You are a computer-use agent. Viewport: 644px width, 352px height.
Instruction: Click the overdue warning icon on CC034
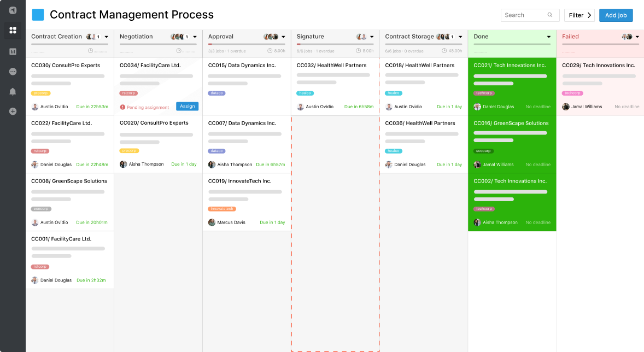point(122,106)
